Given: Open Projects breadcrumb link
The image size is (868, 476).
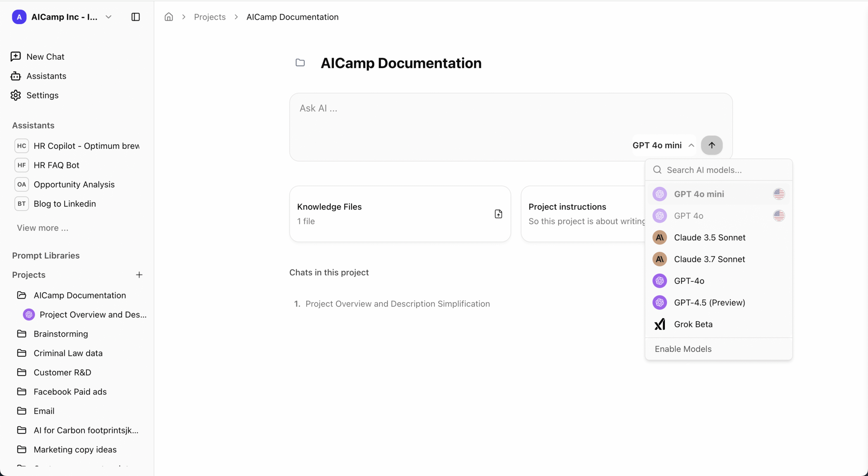Looking at the screenshot, I should pos(210,17).
